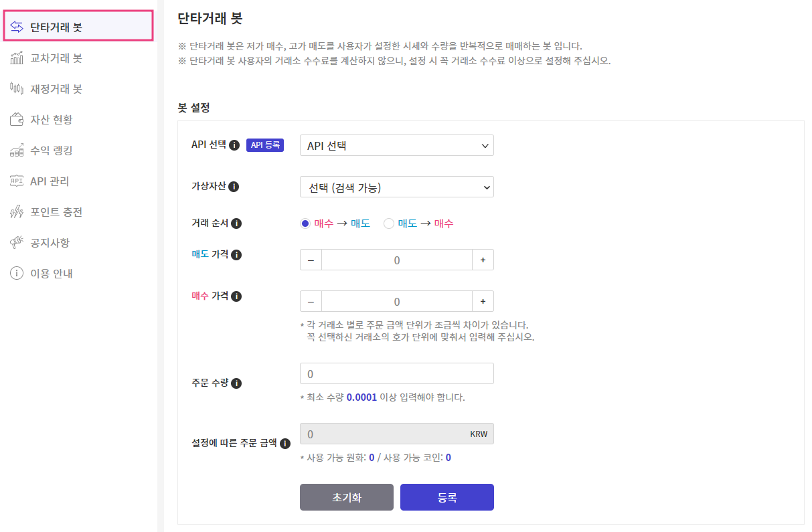Select the 교차거래 봇 sidebar icon
This screenshot has height=532, width=812.
click(17, 58)
